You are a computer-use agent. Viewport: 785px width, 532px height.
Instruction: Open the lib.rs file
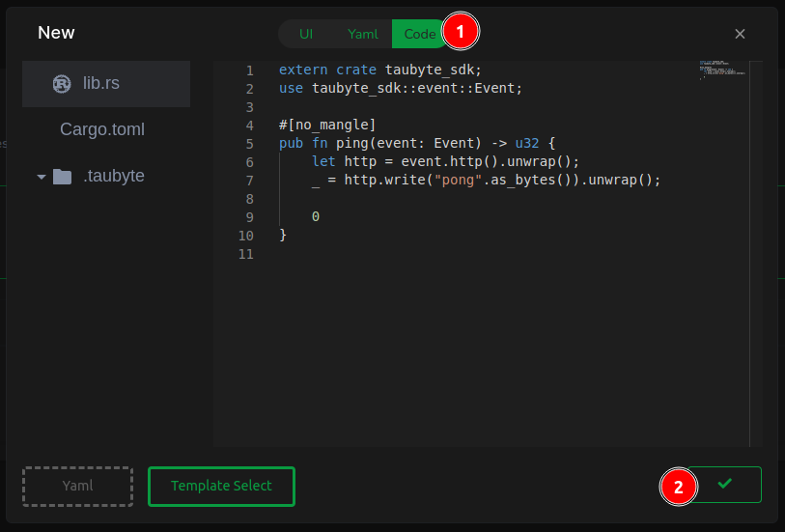[101, 84]
